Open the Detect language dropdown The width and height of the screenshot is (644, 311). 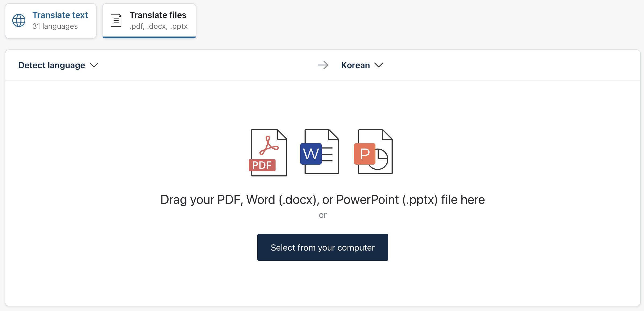pyautogui.click(x=59, y=65)
